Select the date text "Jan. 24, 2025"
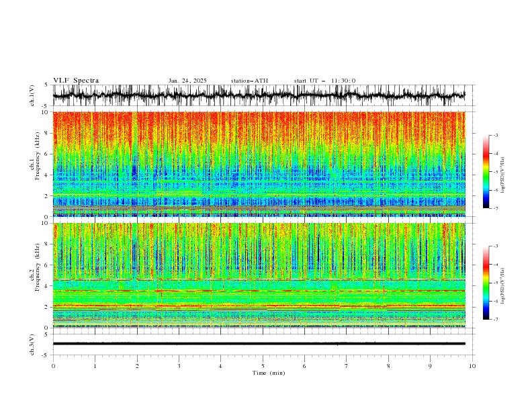The image size is (532, 411). (x=187, y=81)
